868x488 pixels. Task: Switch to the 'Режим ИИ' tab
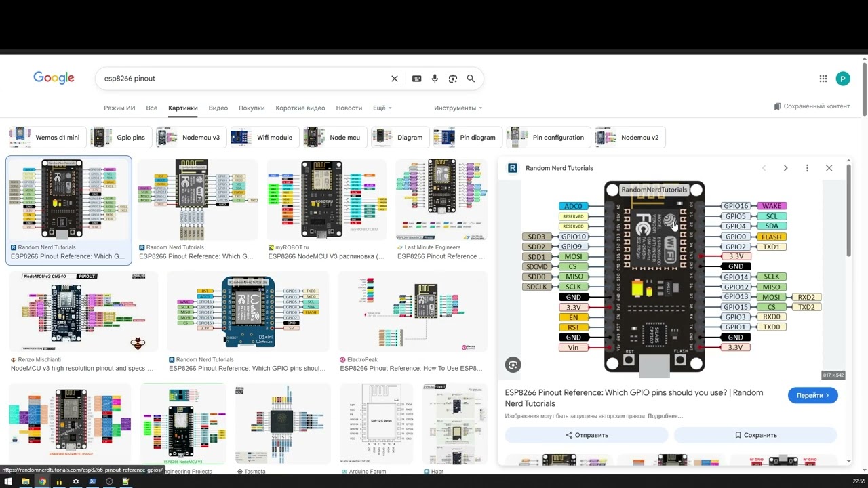pos(119,108)
